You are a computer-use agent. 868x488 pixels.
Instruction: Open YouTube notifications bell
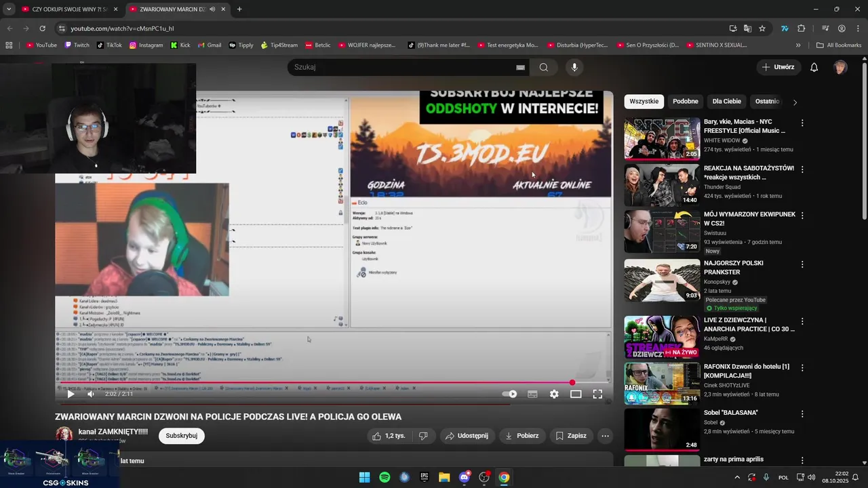click(814, 67)
